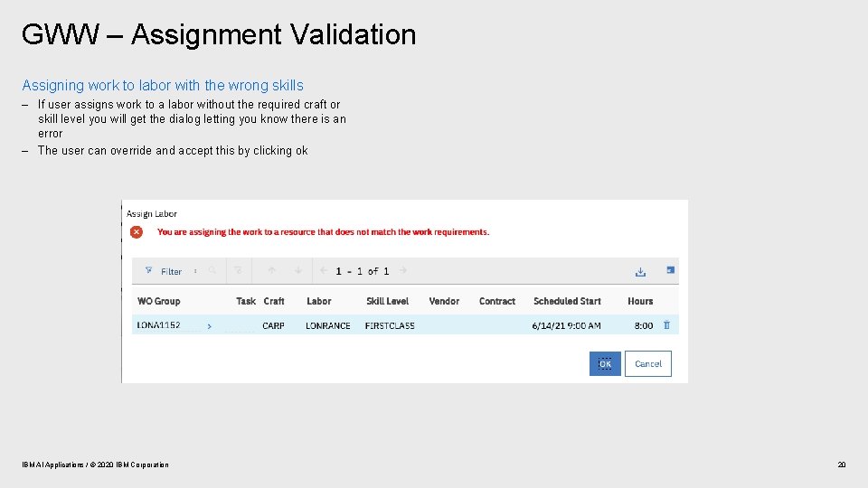Delete row LONA1152 with trash icon
Image resolution: width=868 pixels, height=488 pixels.
(x=666, y=325)
